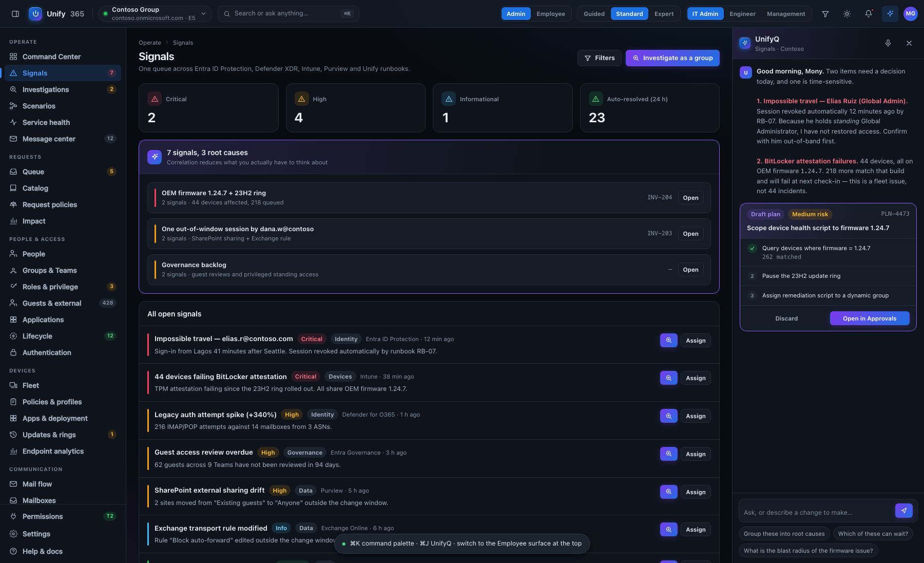The image size is (924, 563).
Task: Expand the Contoso Group tenant dropdown
Action: [155, 14]
